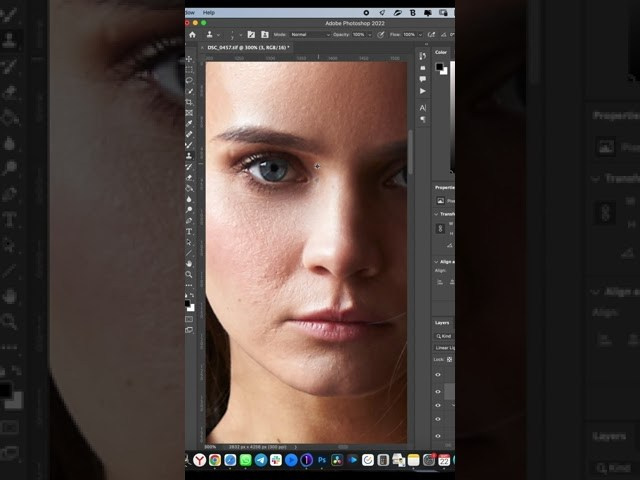Screen dimensions: 640x480
Task: Select the Clone Stamp tool
Action: [x=189, y=156]
